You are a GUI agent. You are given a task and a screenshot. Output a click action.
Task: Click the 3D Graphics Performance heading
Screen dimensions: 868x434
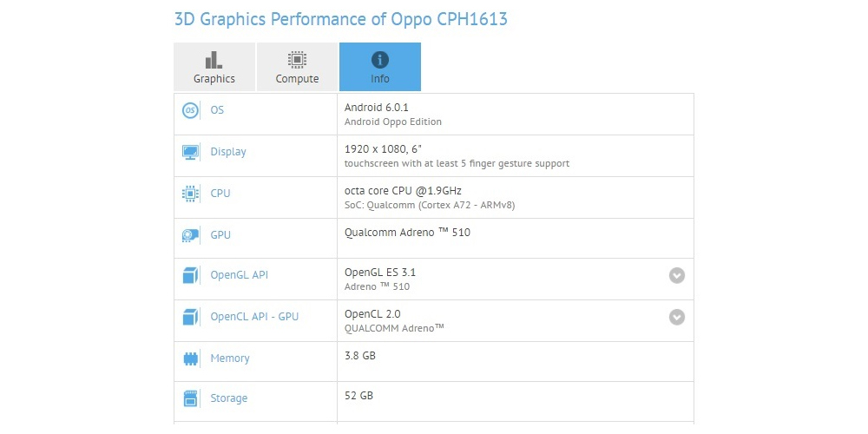coord(341,19)
